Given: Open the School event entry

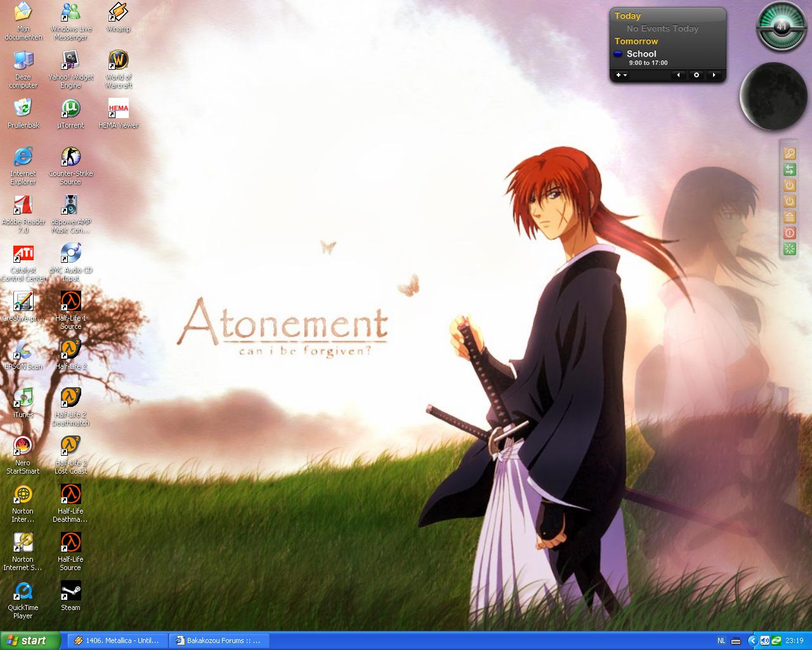Looking at the screenshot, I should pyautogui.click(x=641, y=58).
